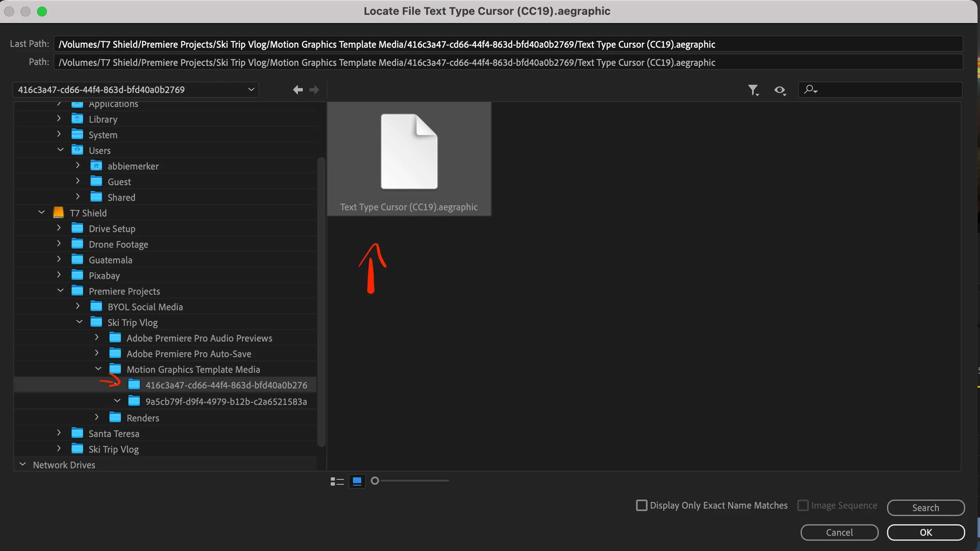The width and height of the screenshot is (980, 551).
Task: Expand the Renders folder
Action: click(x=97, y=417)
